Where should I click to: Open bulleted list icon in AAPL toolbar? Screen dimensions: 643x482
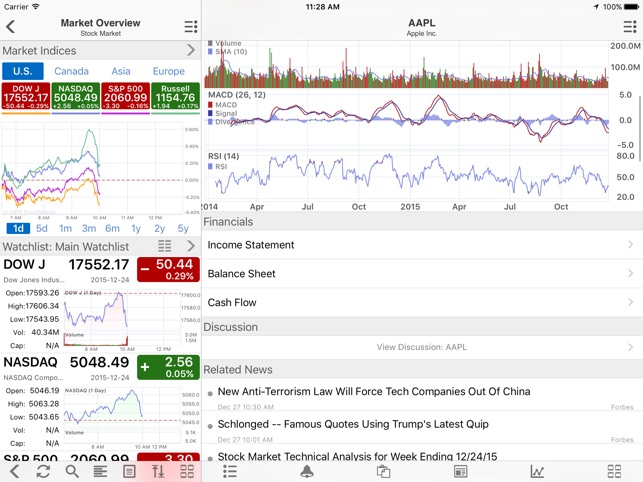[x=230, y=471]
